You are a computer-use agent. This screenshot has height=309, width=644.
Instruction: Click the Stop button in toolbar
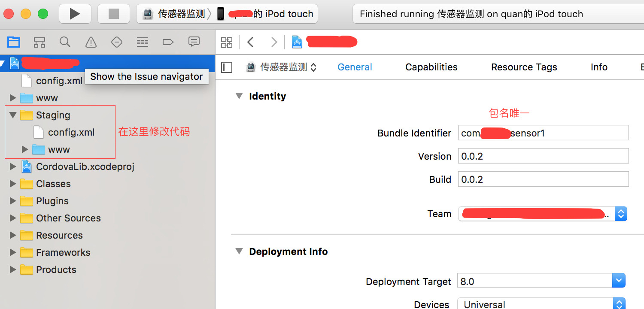[114, 14]
